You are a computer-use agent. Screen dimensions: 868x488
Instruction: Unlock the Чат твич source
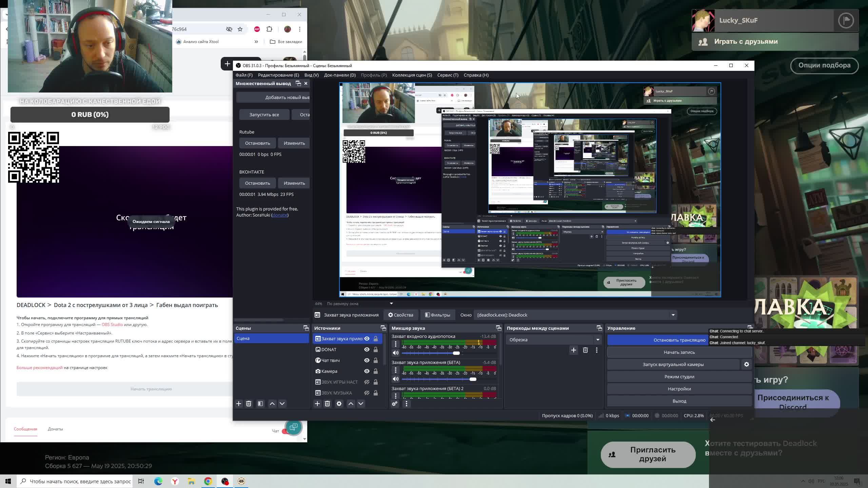click(376, 360)
